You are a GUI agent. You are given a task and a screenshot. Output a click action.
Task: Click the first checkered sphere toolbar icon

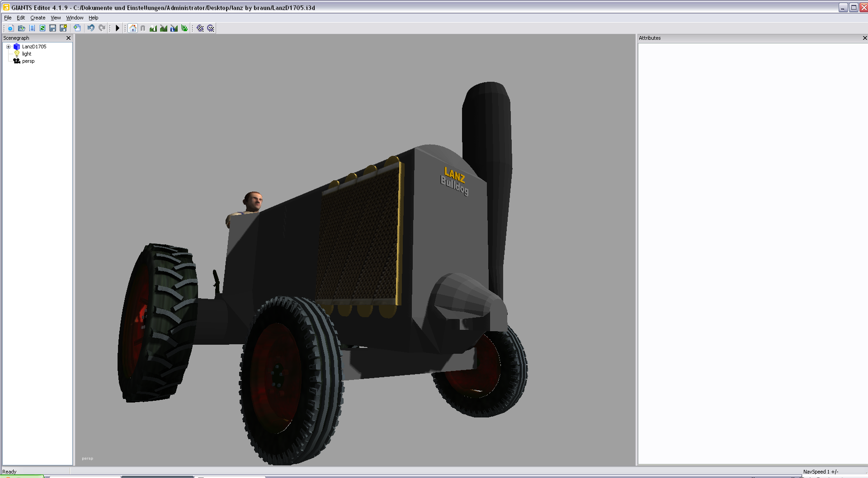pyautogui.click(x=200, y=28)
